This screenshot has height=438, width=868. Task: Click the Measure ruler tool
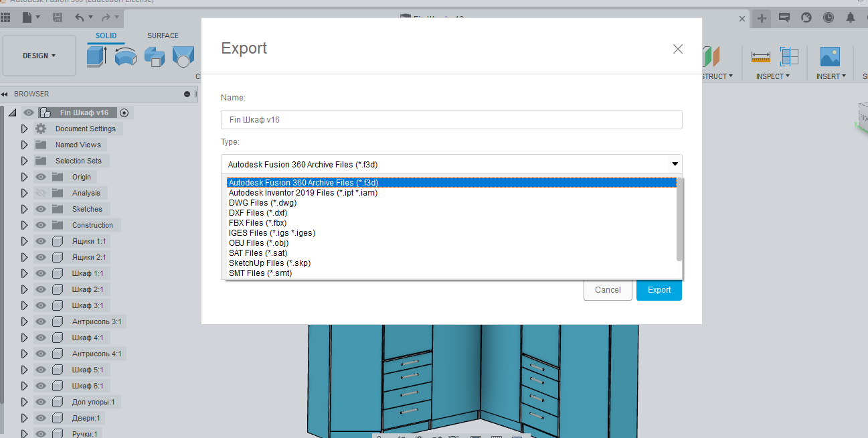coord(761,56)
